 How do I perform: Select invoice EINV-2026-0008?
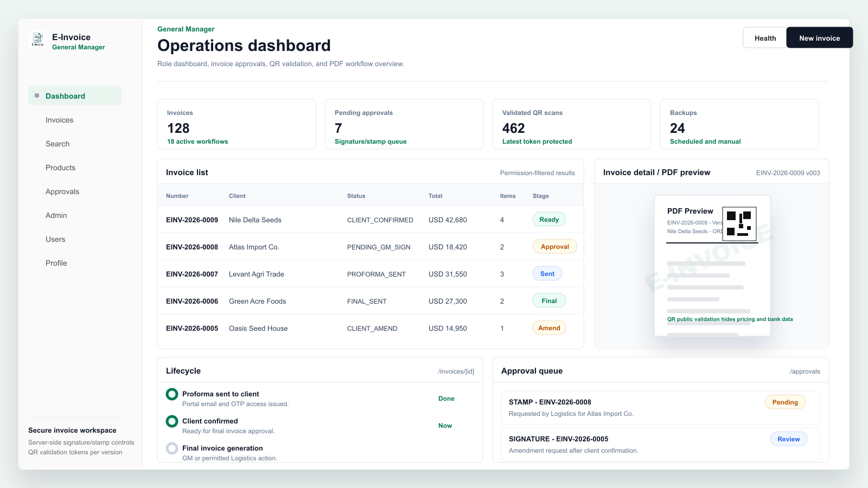click(x=192, y=247)
